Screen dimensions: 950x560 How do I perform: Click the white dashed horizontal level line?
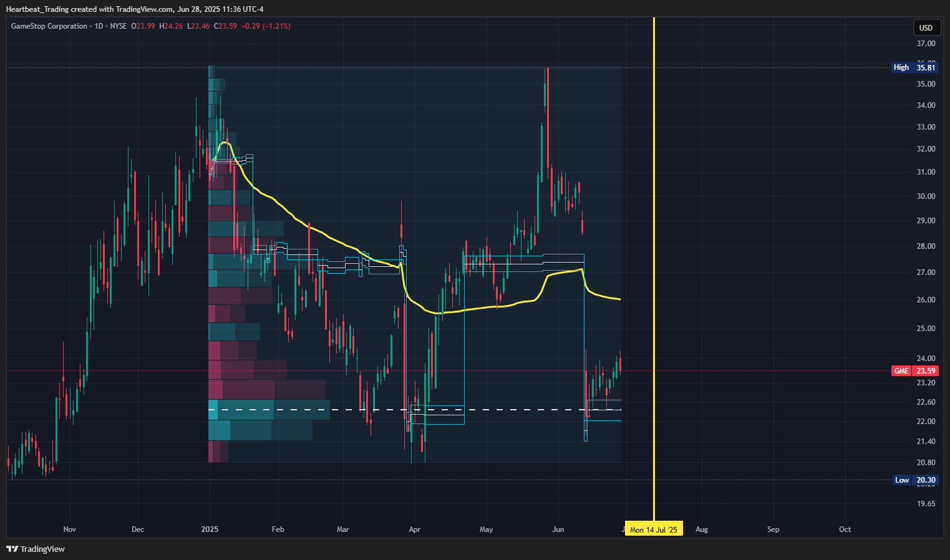[x=415, y=410]
